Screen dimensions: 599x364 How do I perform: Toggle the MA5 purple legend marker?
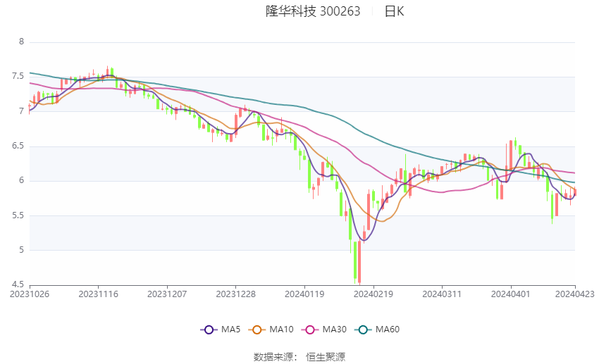pos(208,330)
